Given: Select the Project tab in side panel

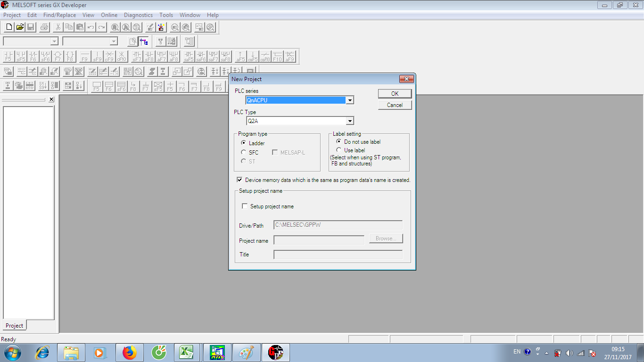Looking at the screenshot, I should point(14,326).
